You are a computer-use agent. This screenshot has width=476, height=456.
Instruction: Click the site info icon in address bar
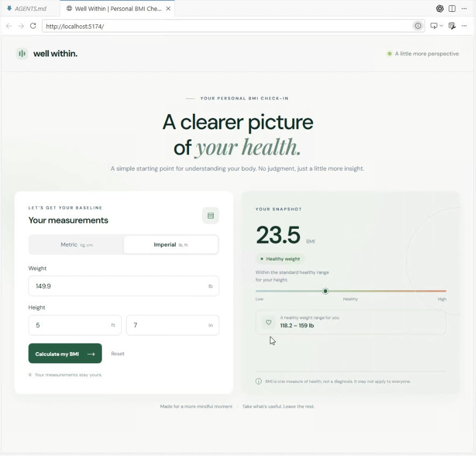coord(418,26)
